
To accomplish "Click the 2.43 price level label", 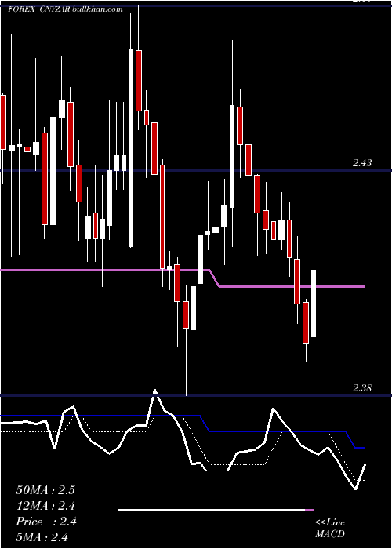I will (362, 163).
